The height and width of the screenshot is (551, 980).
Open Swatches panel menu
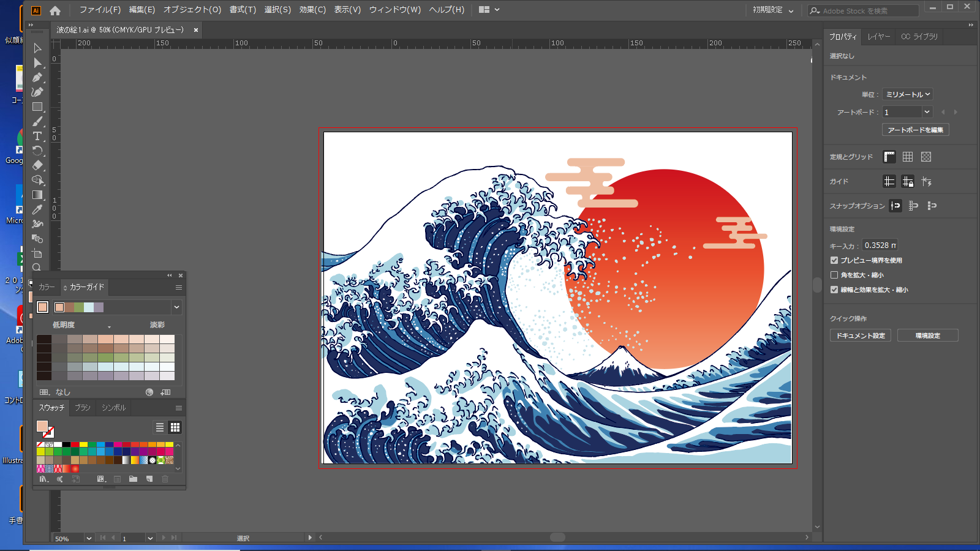click(x=179, y=408)
